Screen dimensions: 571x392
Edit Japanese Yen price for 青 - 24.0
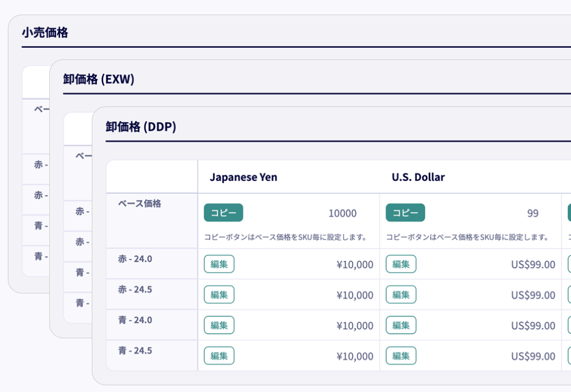point(219,325)
